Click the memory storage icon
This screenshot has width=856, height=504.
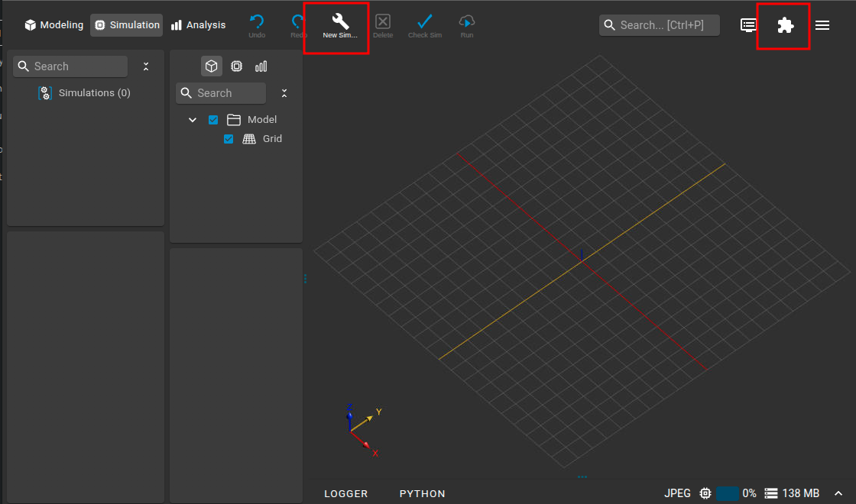point(771,493)
